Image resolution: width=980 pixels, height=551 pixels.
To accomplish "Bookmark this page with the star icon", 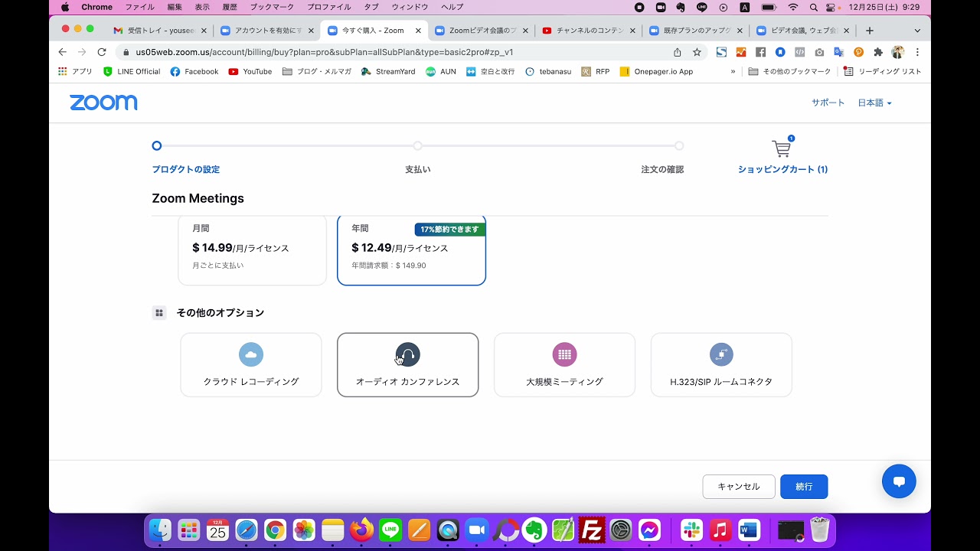I will [x=697, y=52].
